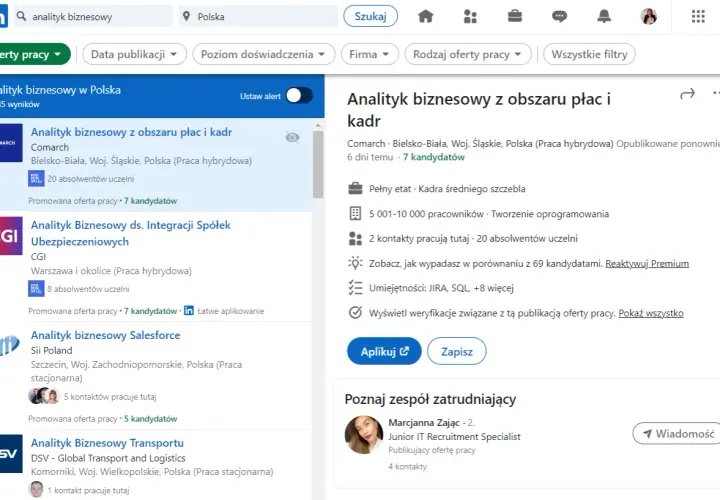This screenshot has width=720, height=500.
Task: Click the Reaktywuj Premium link
Action: 647,264
